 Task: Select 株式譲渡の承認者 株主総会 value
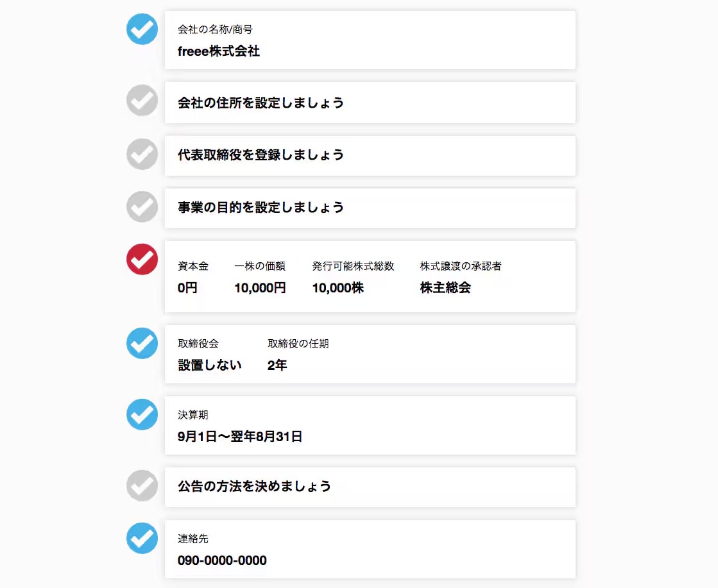point(445,288)
